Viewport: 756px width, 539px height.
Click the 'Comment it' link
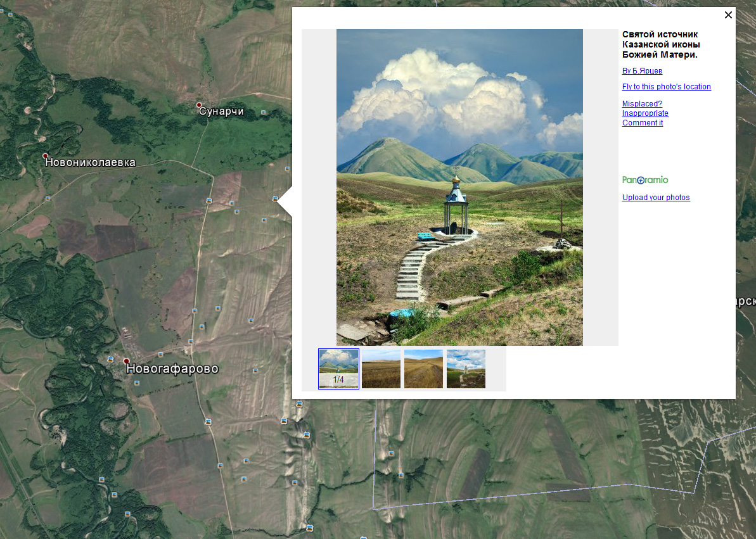pos(642,123)
